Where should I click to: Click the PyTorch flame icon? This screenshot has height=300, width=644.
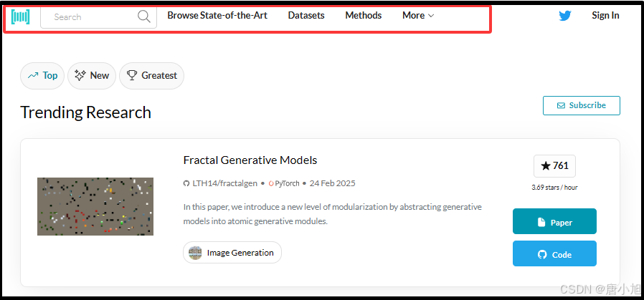tap(271, 183)
